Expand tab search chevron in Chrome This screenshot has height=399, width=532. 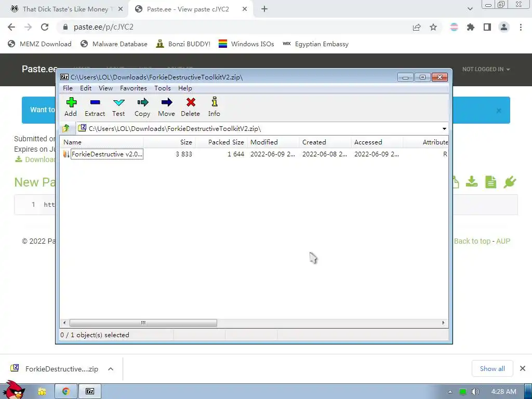pyautogui.click(x=470, y=9)
